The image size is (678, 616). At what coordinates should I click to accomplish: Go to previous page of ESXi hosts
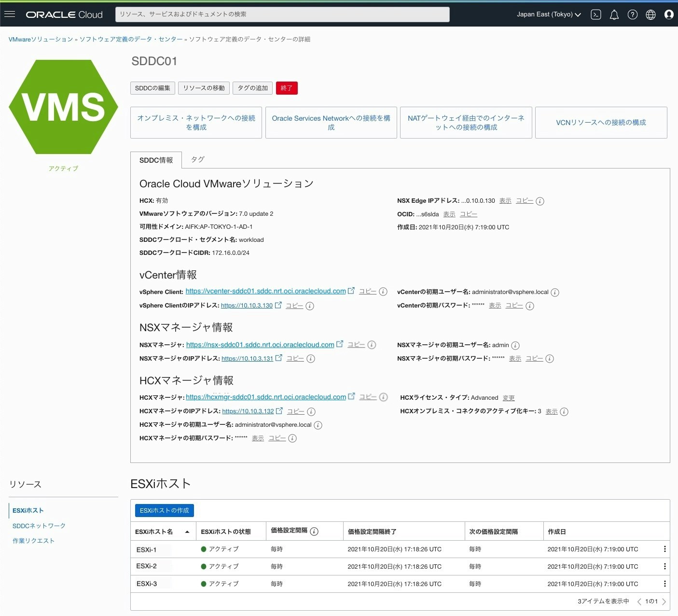pos(639,602)
